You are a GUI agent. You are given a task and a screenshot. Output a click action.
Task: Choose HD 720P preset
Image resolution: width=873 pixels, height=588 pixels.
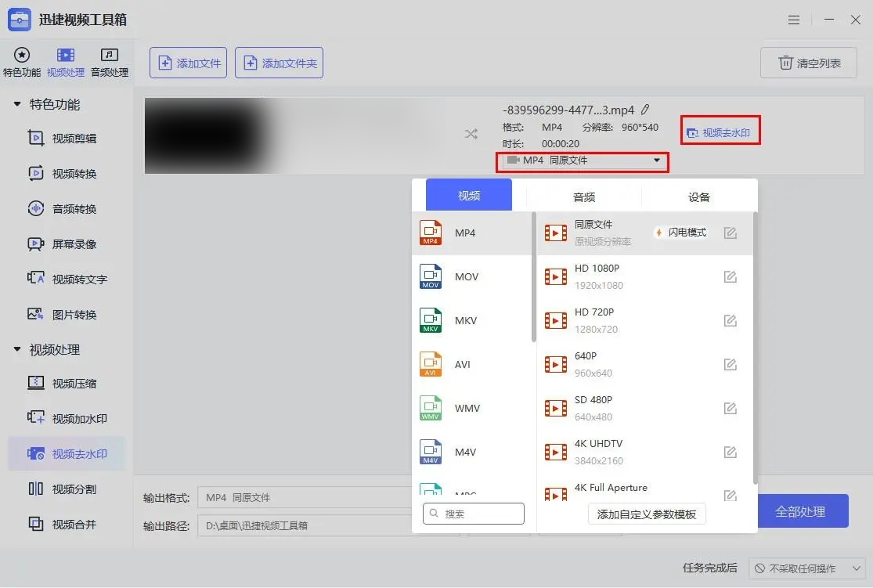[x=644, y=320]
